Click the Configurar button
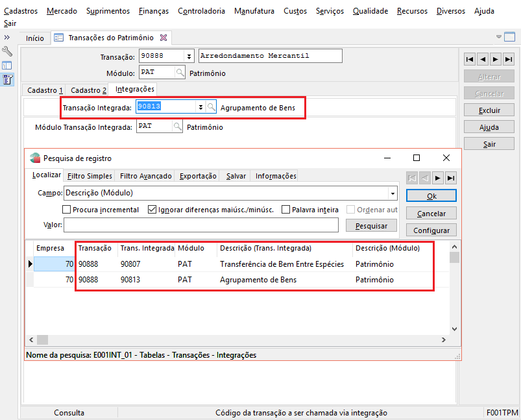521x420 pixels. click(431, 230)
